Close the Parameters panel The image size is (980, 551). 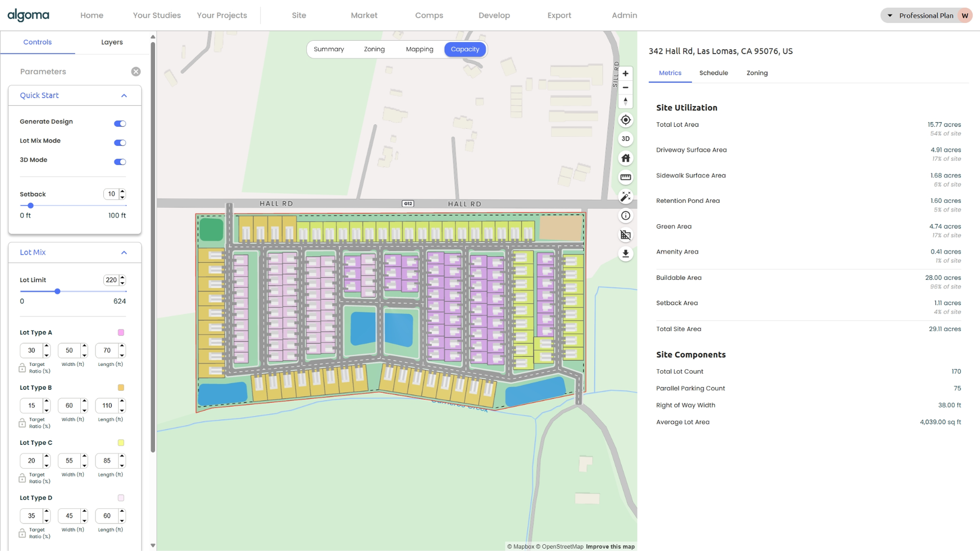click(136, 72)
